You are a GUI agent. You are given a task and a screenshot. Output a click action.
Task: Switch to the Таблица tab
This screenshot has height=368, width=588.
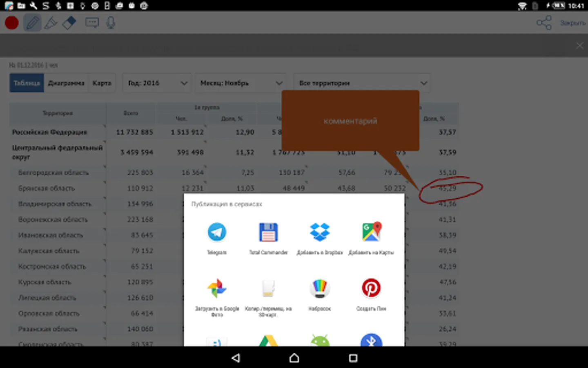(x=27, y=83)
